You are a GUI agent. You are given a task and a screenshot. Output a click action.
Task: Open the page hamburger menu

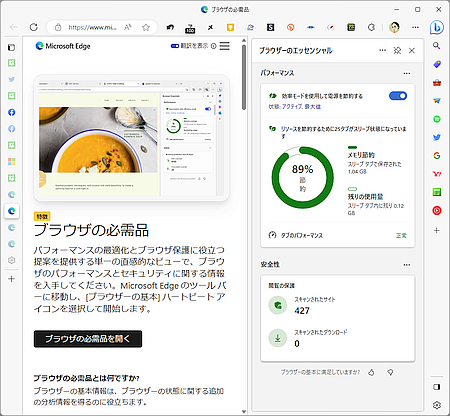(x=225, y=46)
